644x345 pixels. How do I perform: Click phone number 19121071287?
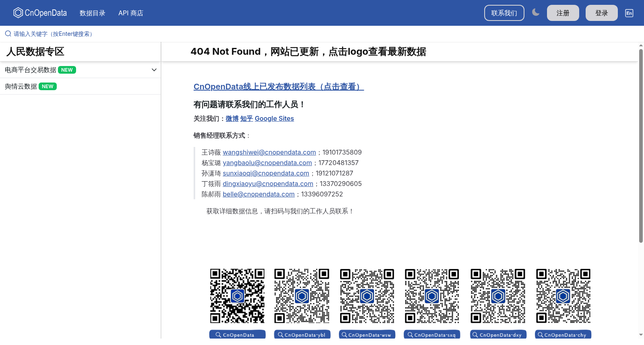(x=334, y=173)
